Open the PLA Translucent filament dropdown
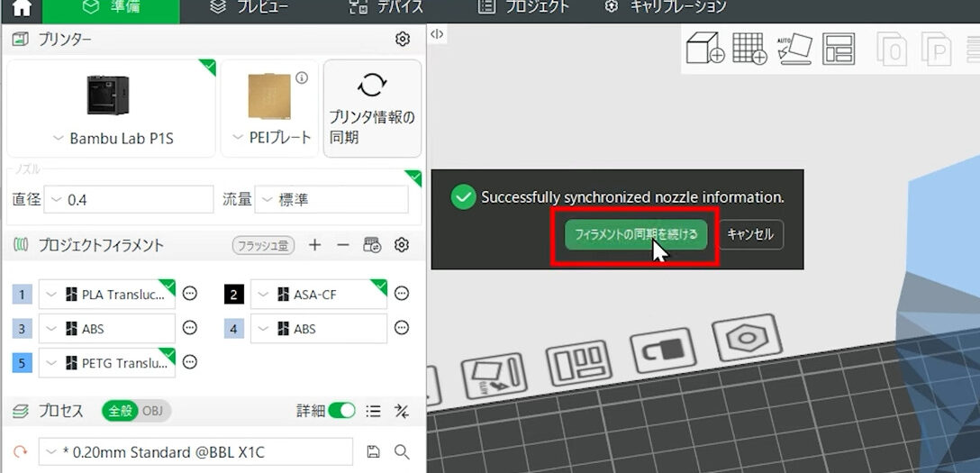Screen dimensions: 980x473 107,295
